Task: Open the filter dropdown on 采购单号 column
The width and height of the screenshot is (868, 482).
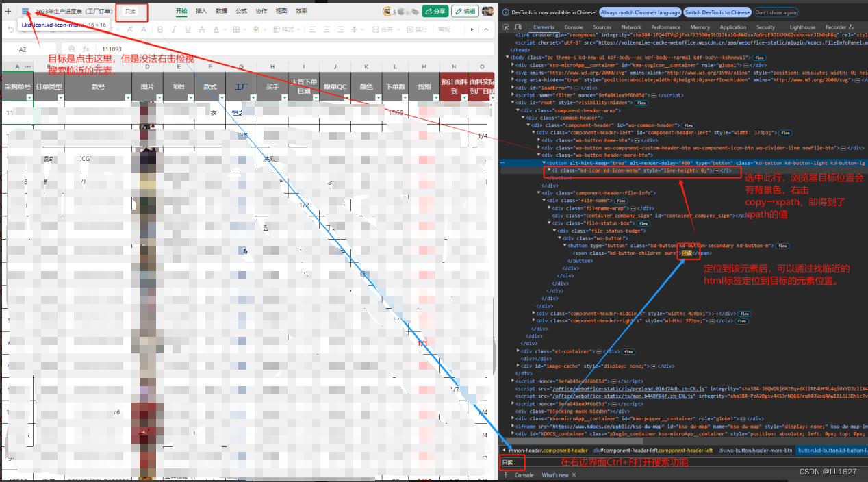Action: click(x=29, y=98)
